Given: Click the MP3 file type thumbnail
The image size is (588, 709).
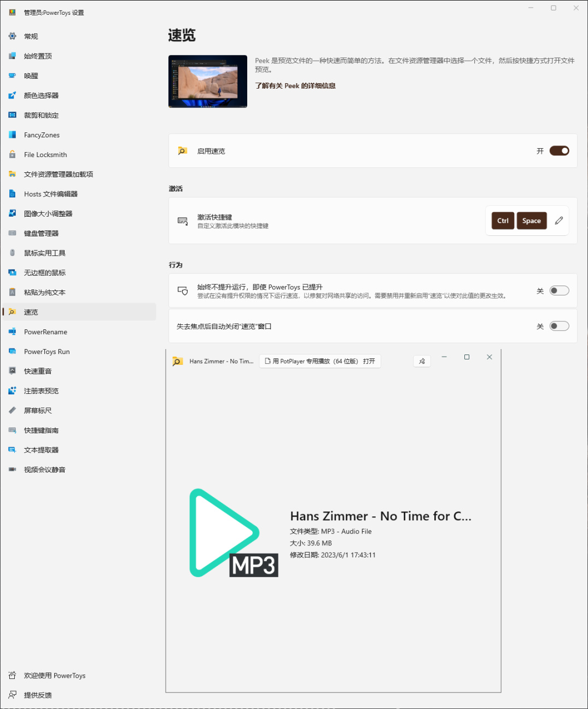Looking at the screenshot, I should pyautogui.click(x=234, y=533).
